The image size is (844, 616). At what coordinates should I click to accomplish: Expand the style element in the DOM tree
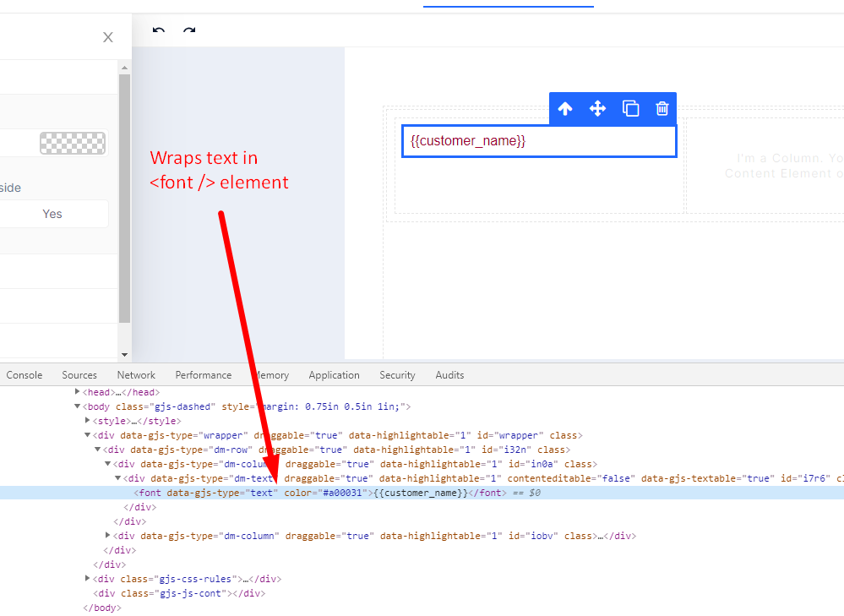point(88,420)
